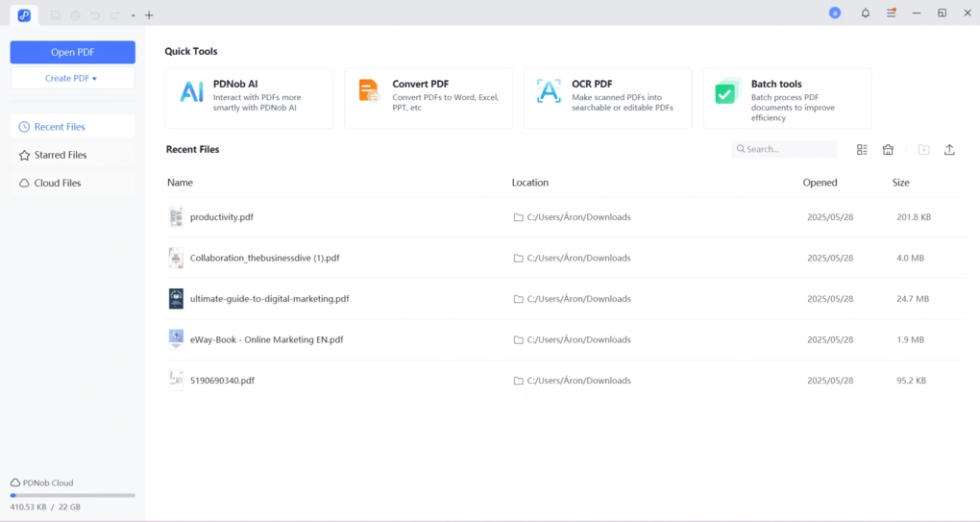Open the PDNob AI quick tool

(250, 98)
